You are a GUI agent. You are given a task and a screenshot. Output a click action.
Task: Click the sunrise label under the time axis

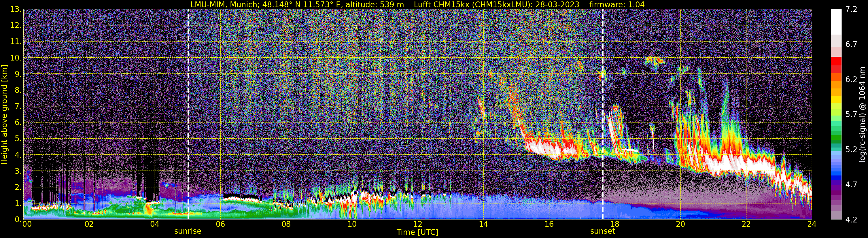(x=188, y=231)
